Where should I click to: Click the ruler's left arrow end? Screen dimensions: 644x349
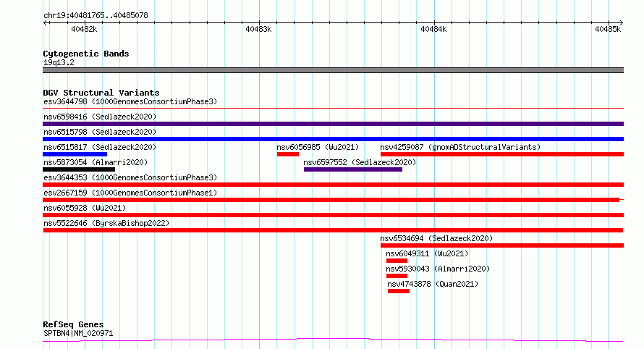coord(45,22)
